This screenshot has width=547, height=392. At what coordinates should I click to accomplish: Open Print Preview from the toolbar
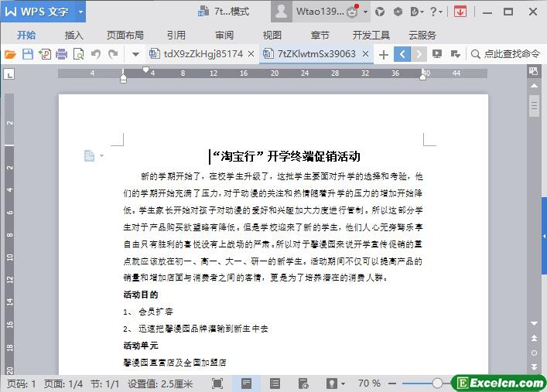[78, 54]
